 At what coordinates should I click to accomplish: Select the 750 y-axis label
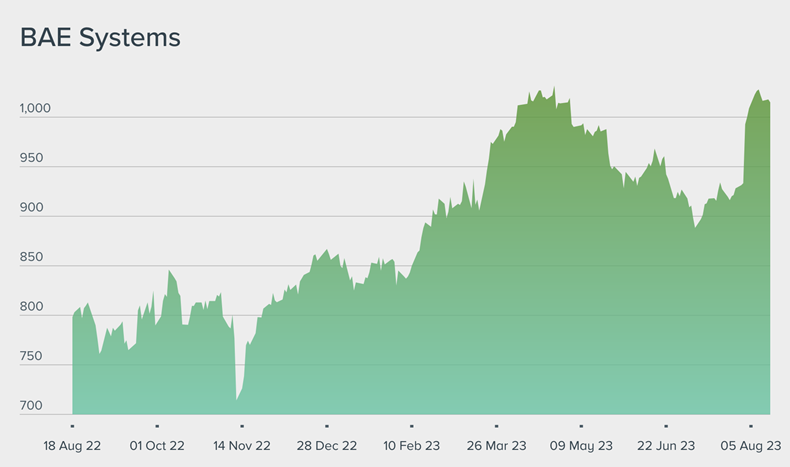(31, 356)
